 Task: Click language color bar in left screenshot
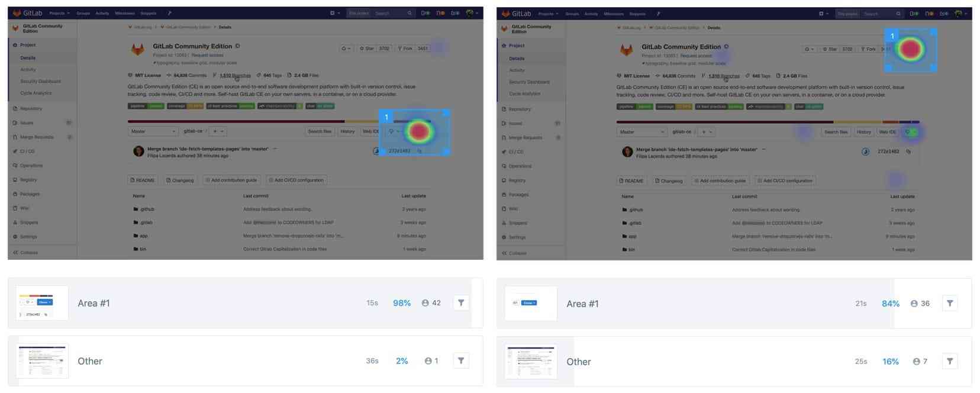click(x=237, y=121)
